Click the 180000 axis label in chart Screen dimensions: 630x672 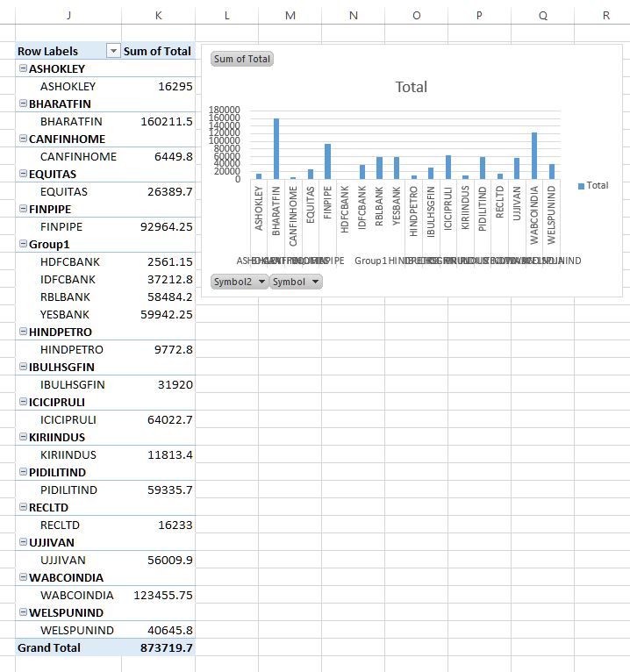pos(224,111)
